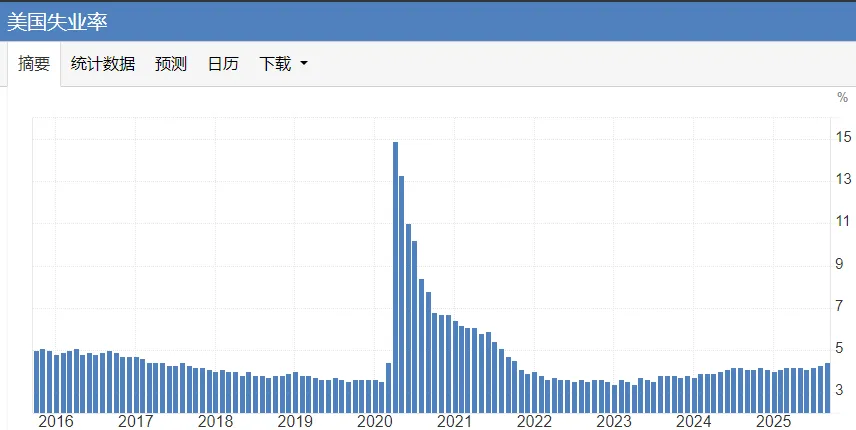Click the caret arrow beside 下载
This screenshot has width=856, height=430.
coord(304,64)
